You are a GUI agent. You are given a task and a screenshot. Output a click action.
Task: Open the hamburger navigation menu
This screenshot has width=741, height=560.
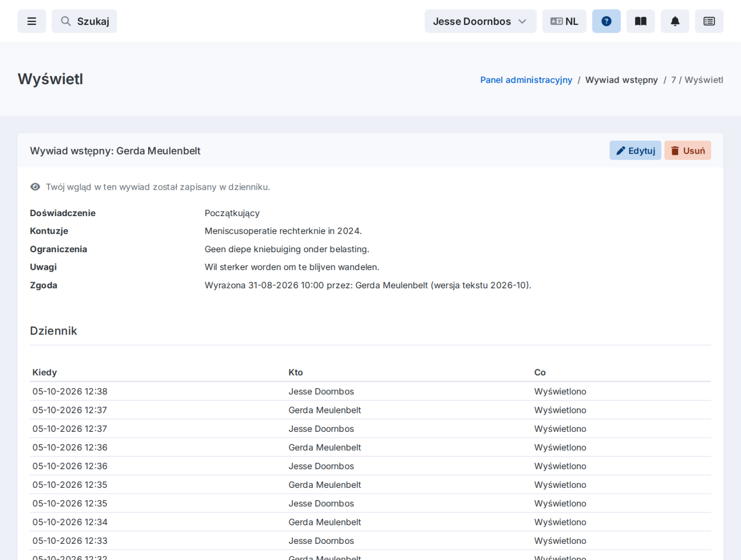(x=31, y=21)
